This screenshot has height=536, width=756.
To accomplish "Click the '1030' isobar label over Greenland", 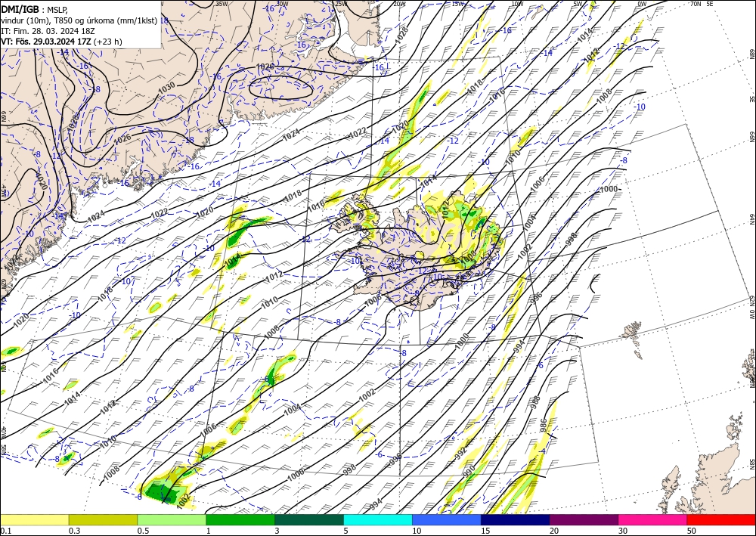I will (x=167, y=87).
